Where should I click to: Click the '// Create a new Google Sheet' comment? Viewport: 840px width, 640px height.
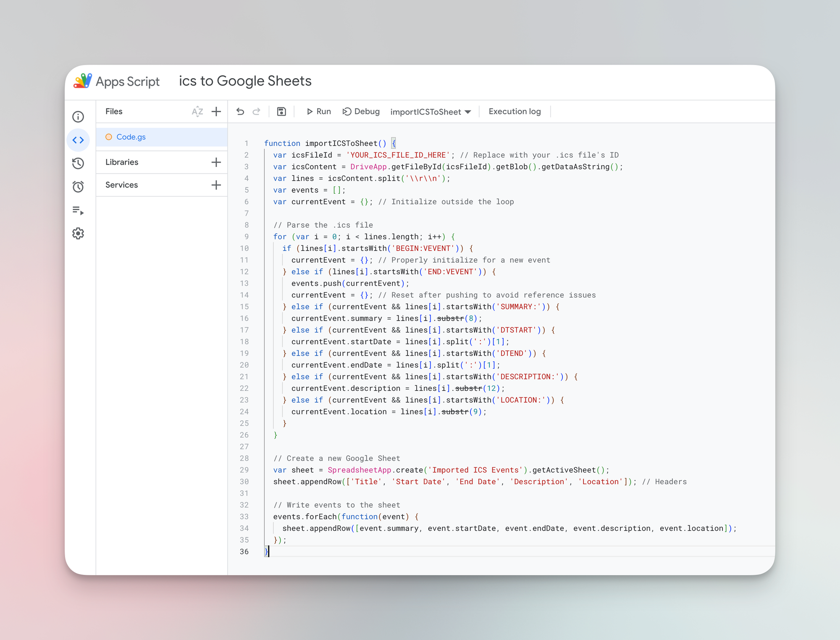click(337, 458)
